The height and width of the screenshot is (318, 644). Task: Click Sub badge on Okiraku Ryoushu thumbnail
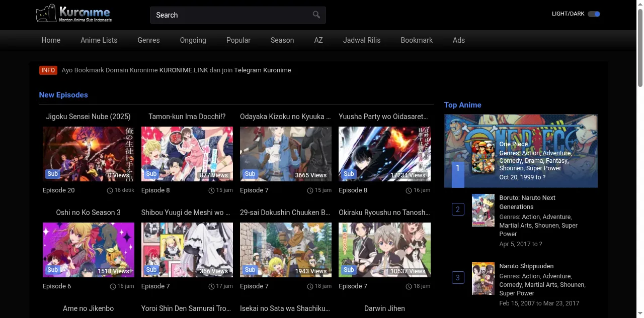click(349, 270)
